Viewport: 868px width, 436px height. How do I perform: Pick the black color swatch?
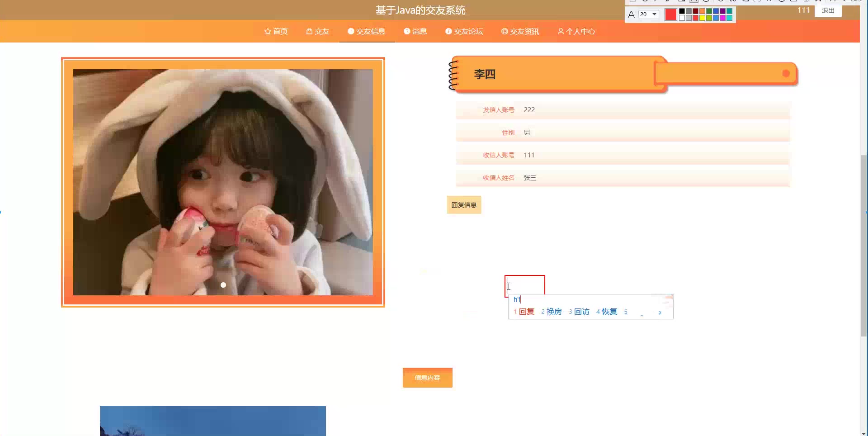point(682,11)
